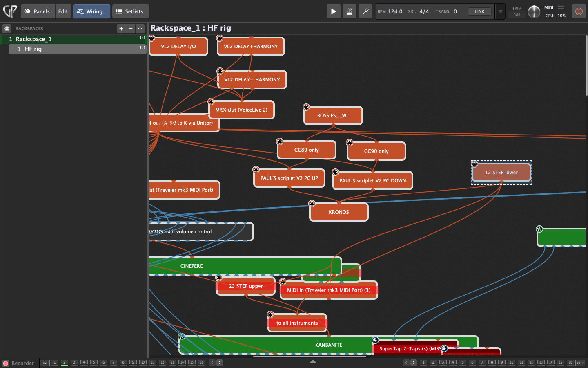Viewport: 588px width, 368px height.
Task: Select the to all instruments block
Action: pos(297,323)
